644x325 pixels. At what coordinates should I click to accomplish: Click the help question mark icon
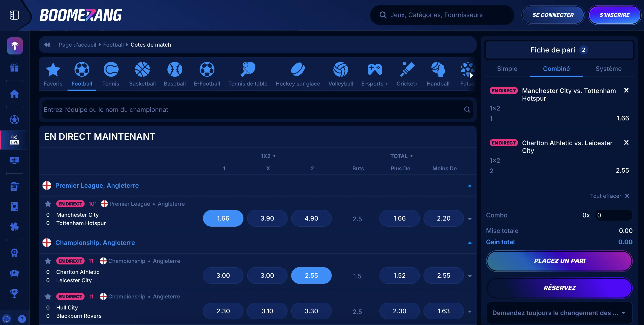pos(22,319)
